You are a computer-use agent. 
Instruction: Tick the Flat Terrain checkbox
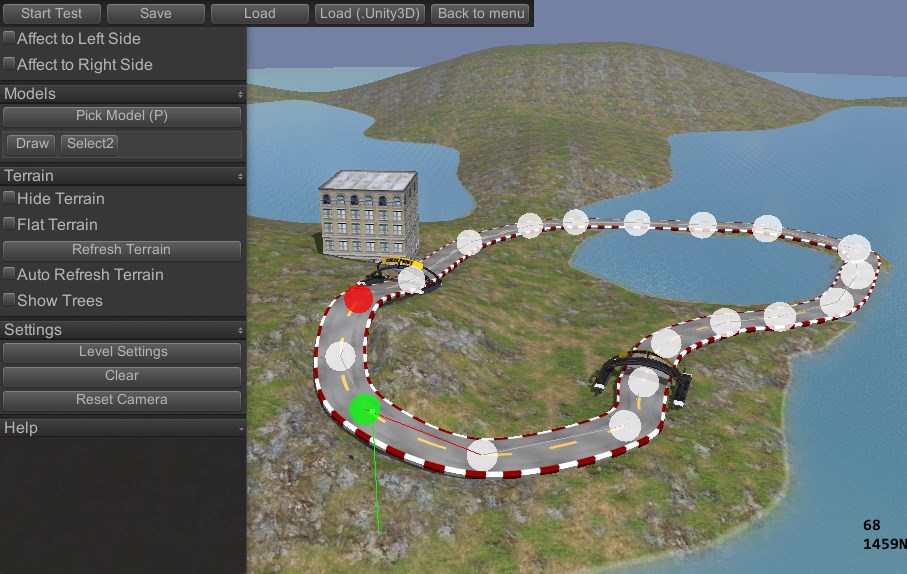tap(9, 224)
